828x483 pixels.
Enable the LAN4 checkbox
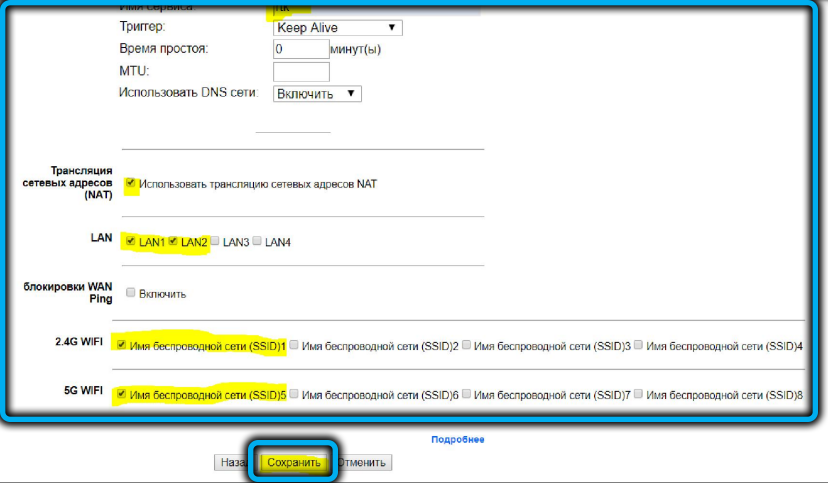[257, 242]
